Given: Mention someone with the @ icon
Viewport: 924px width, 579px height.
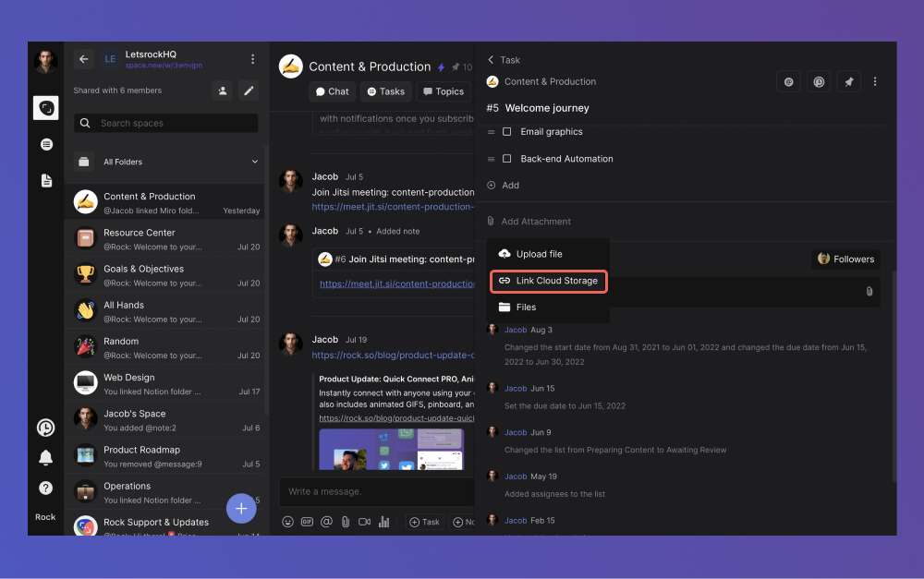Looking at the screenshot, I should coord(326,522).
